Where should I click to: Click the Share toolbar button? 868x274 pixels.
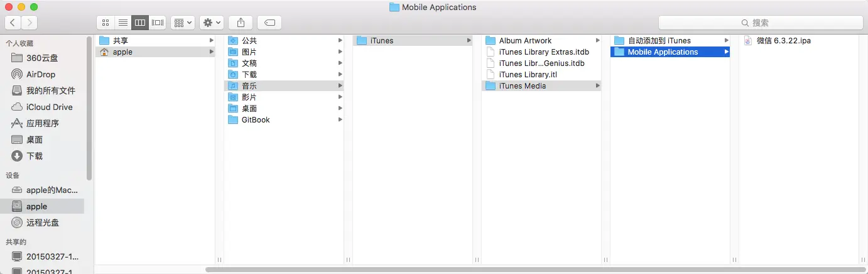point(241,23)
